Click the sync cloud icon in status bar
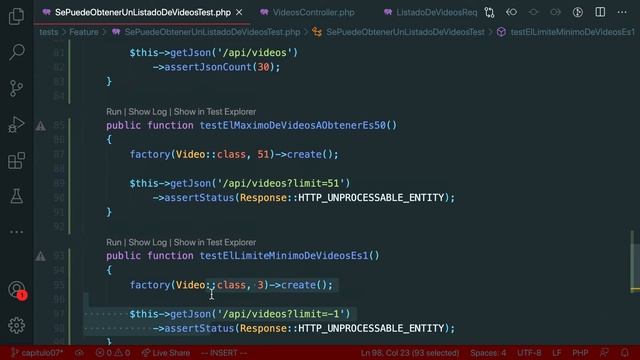The height and width of the screenshot is (360, 640). click(79, 353)
